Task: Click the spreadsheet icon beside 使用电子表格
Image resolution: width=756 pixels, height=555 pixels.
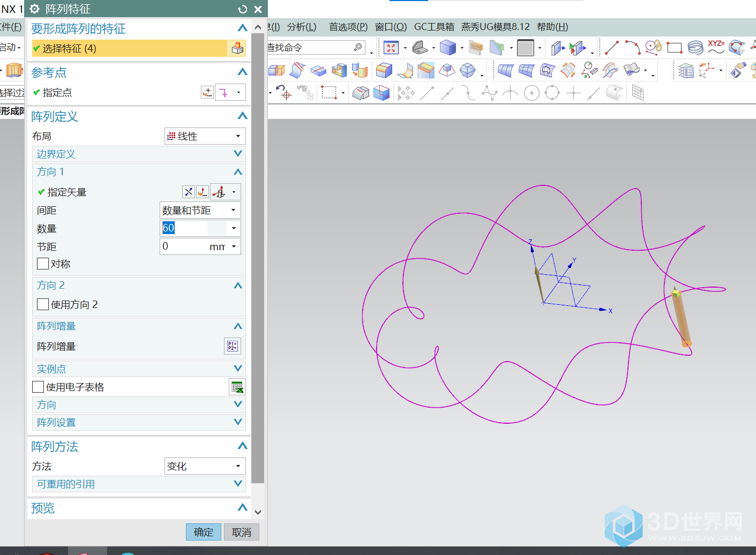Action: click(237, 387)
